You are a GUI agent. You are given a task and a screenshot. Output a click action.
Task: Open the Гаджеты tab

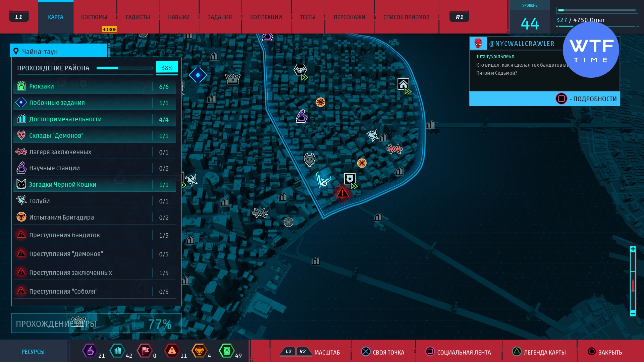point(138,17)
